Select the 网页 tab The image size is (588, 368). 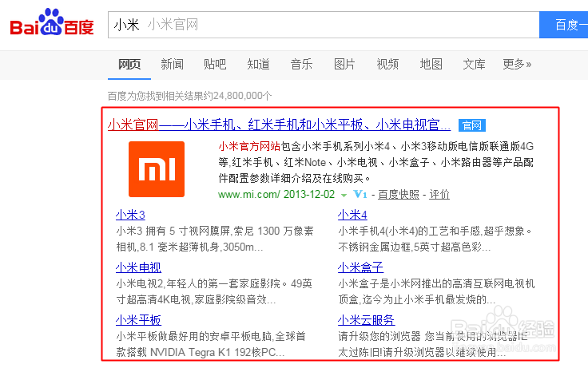(x=129, y=65)
